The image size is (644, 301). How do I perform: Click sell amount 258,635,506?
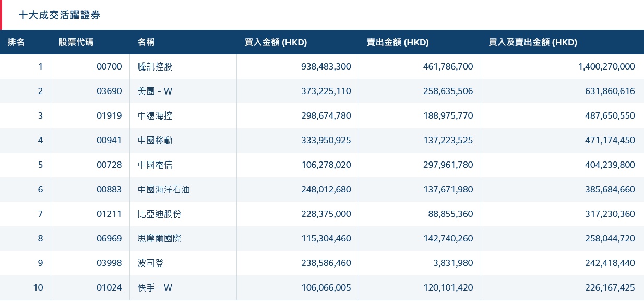[x=448, y=91]
